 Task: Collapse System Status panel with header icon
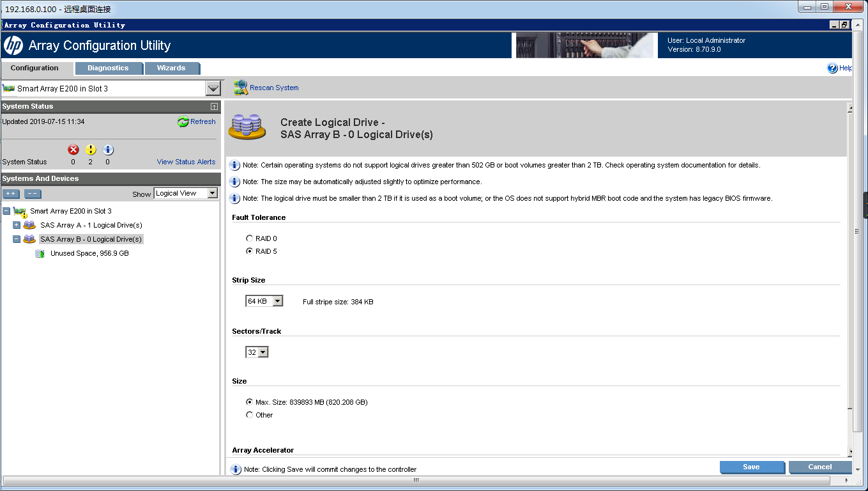pyautogui.click(x=214, y=107)
